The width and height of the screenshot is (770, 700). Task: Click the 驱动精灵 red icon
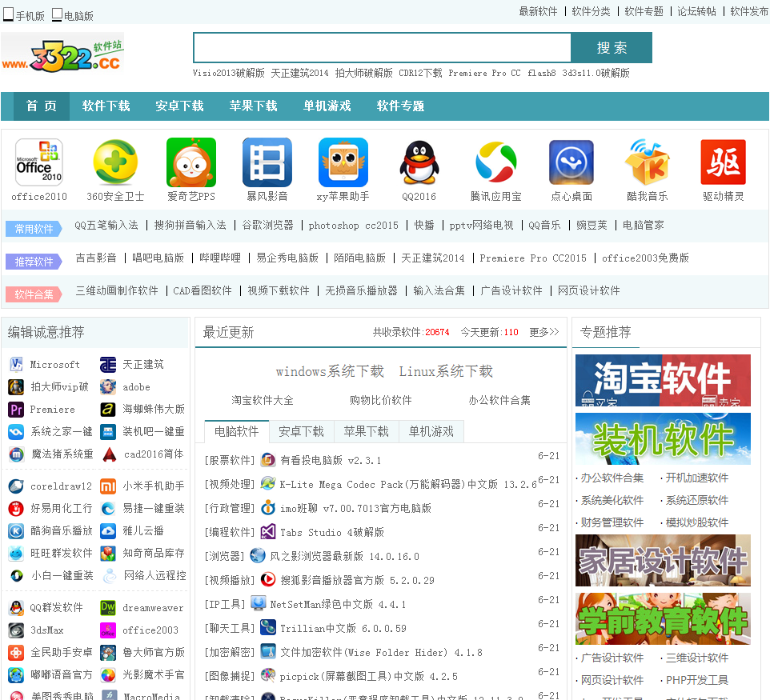(x=723, y=162)
